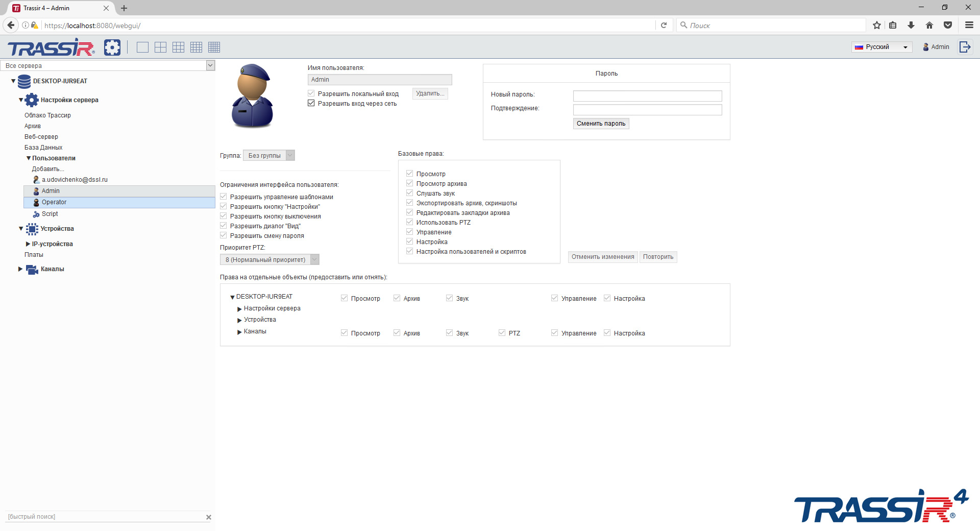Click the logout icon in top right corner
Viewport: 980px width, 531px height.
click(x=965, y=46)
